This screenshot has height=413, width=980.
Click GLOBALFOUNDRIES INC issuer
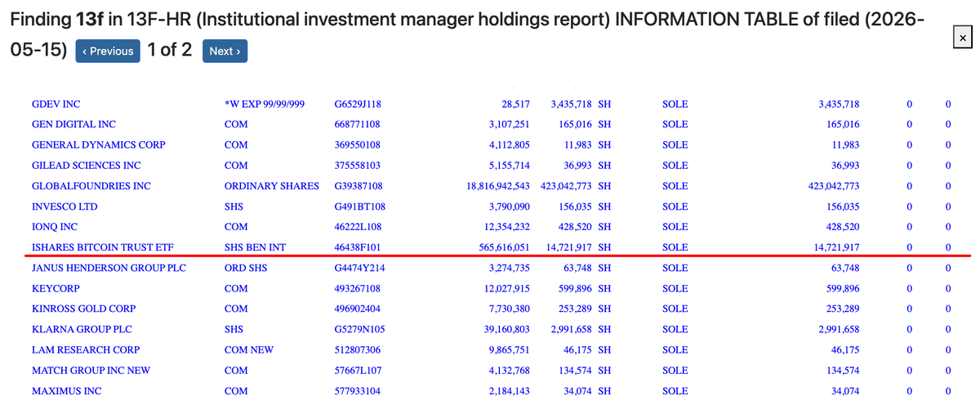tap(91, 186)
